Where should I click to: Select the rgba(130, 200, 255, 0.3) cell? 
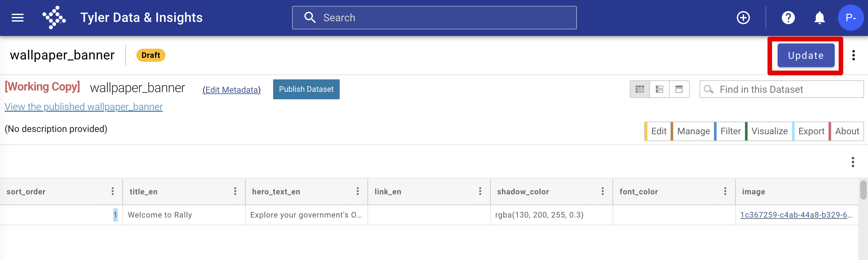[551, 215]
